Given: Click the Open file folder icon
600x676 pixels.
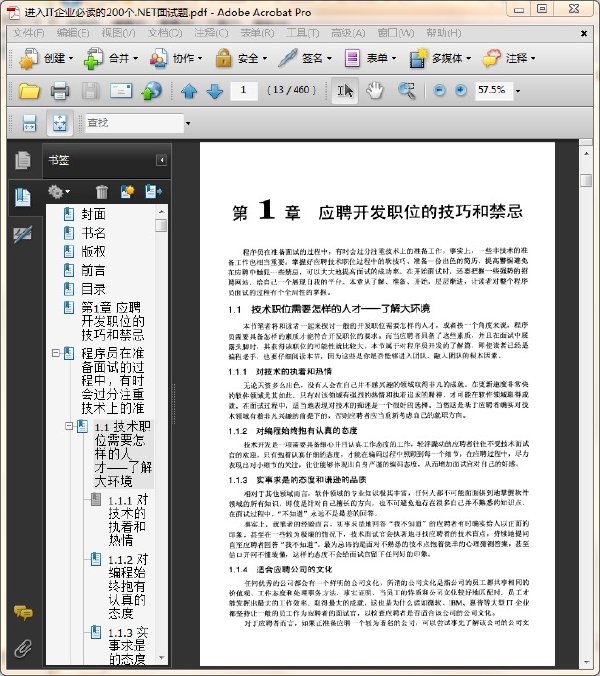Looking at the screenshot, I should pos(29,91).
